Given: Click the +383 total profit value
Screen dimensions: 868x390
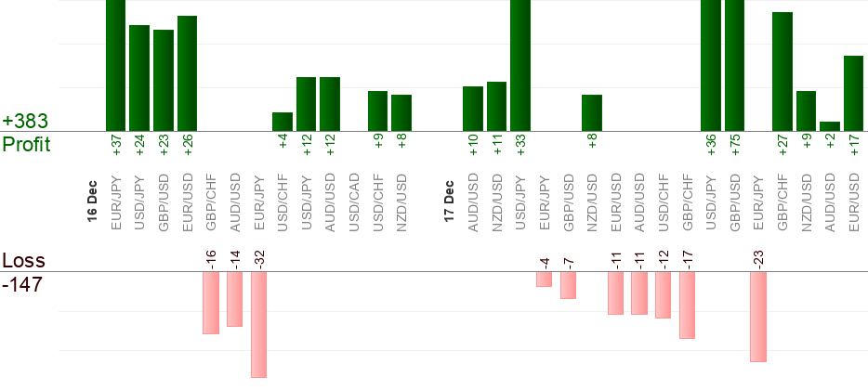Looking at the screenshot, I should coord(25,122).
